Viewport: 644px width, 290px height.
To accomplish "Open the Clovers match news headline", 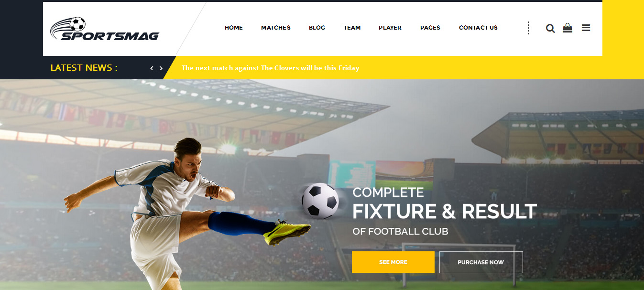I will pos(270,68).
